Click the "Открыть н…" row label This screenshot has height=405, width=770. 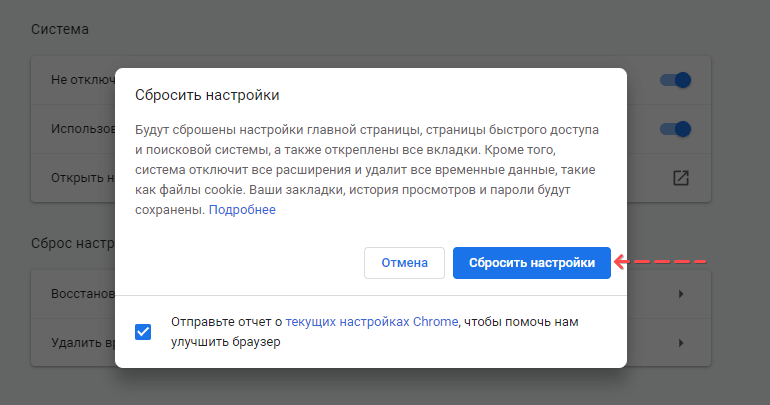pos(83,178)
